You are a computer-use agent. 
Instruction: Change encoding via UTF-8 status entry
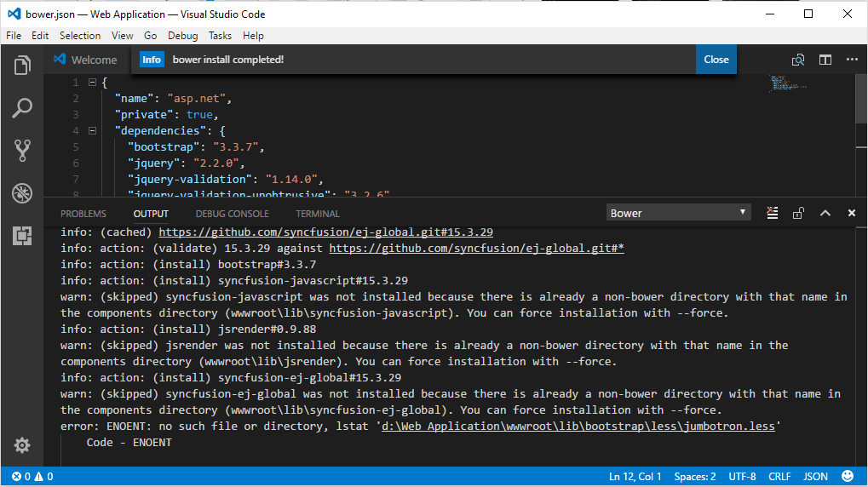click(742, 477)
